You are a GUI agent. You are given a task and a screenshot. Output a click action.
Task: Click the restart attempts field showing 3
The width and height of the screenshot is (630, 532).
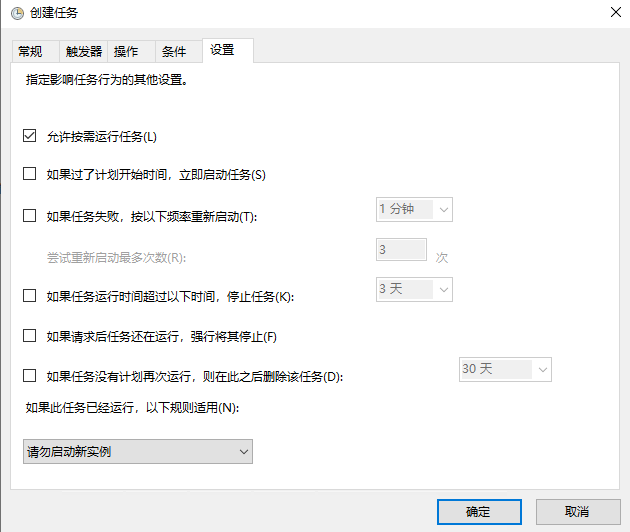click(401, 250)
